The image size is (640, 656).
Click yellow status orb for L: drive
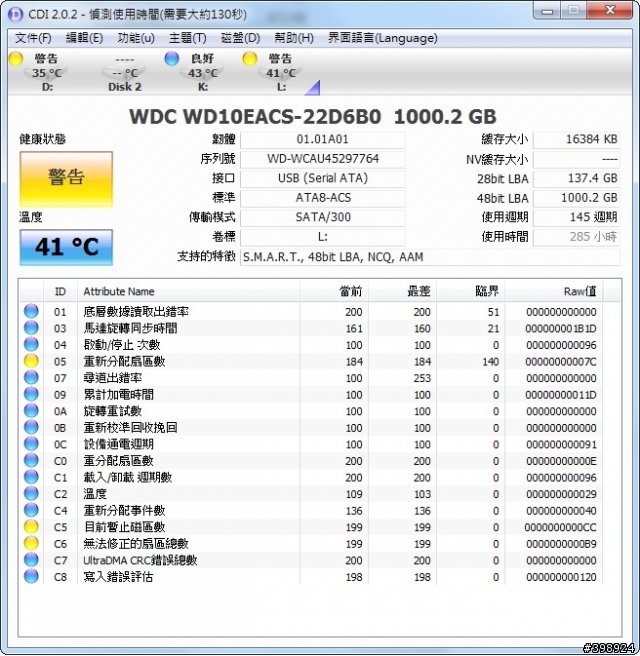[249, 59]
